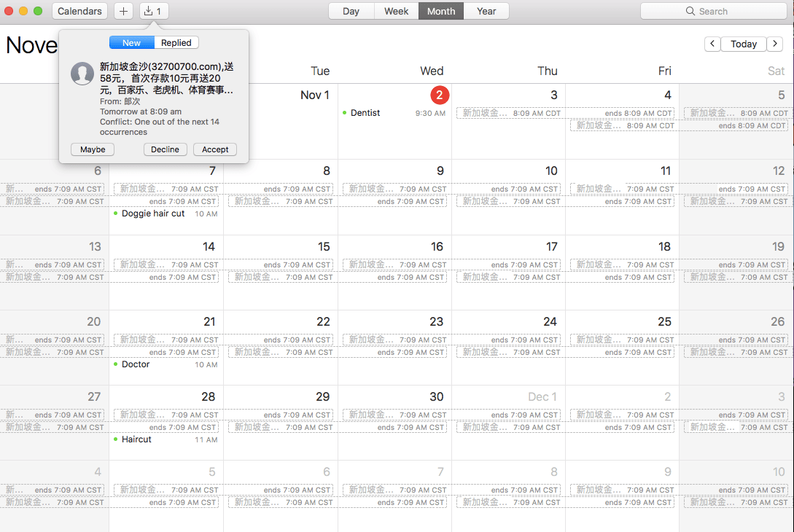The image size is (794, 532).
Task: Click the Fri column header
Action: coord(664,71)
